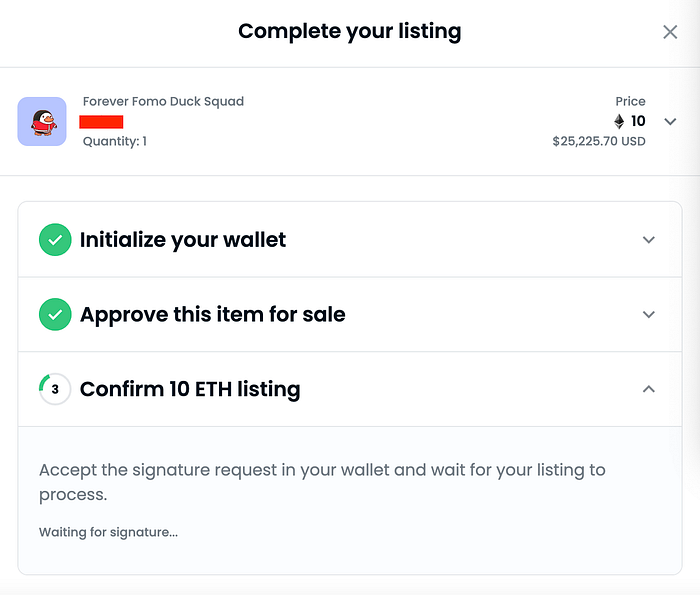
Task: Expand the Approve this item section
Action: click(649, 315)
